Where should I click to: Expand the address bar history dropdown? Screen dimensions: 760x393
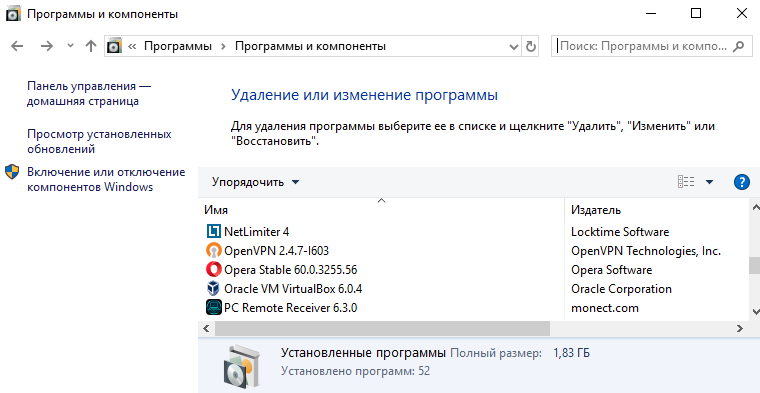click(x=514, y=47)
